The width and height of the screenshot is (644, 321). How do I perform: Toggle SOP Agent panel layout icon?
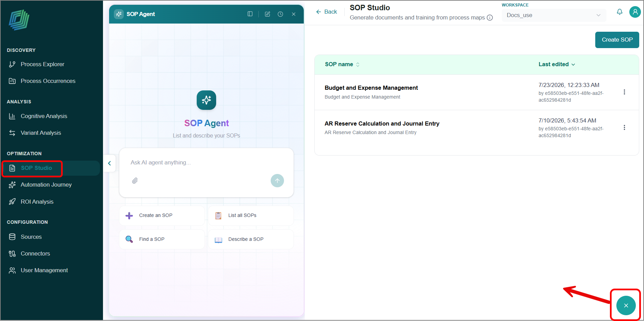pos(250,14)
